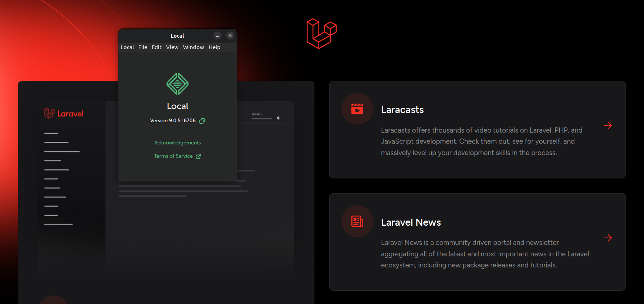Click the Laravel News newspaper icon
Image resolution: width=644 pixels, height=304 pixels.
357,221
